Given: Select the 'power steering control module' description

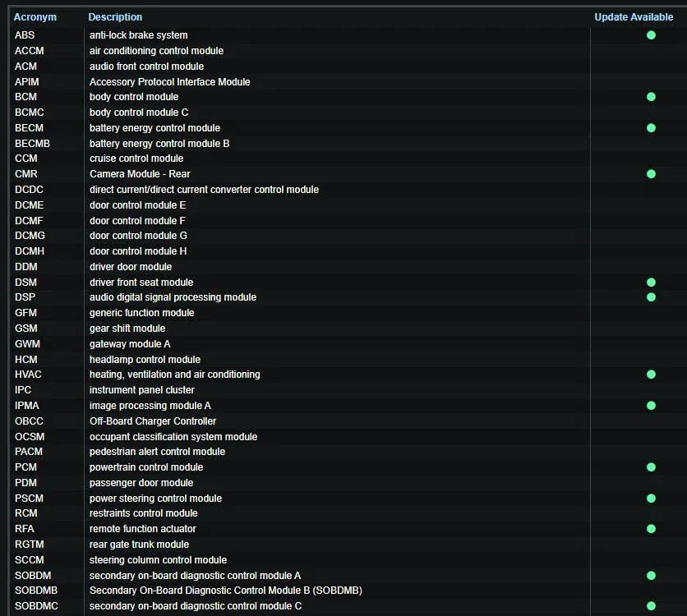Looking at the screenshot, I should (x=155, y=499).
